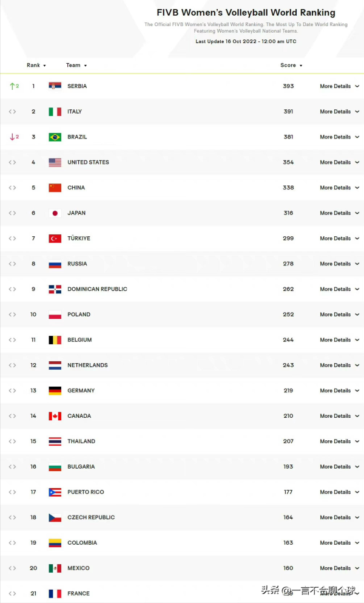Click the China flag icon
The height and width of the screenshot is (603, 364).
tap(55, 188)
